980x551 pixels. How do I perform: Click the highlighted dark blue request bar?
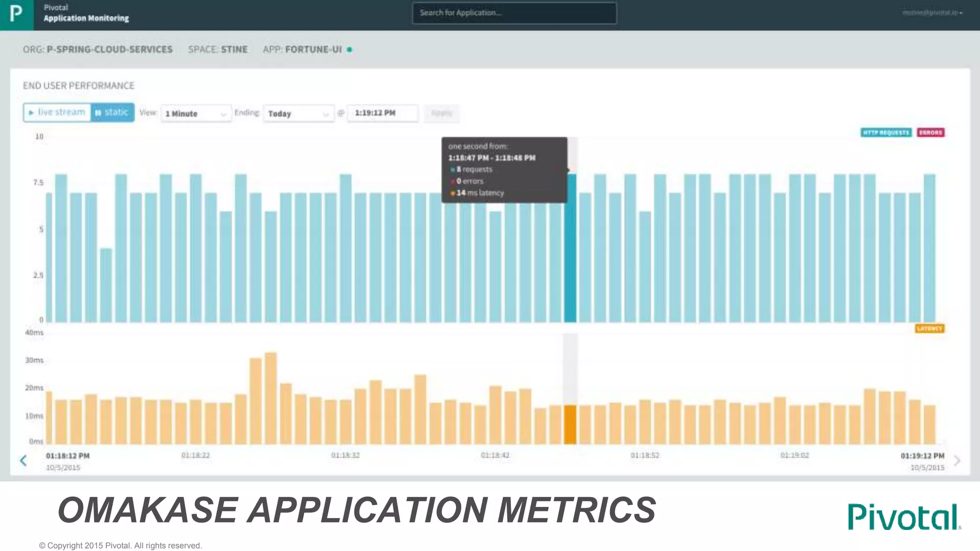(x=570, y=248)
